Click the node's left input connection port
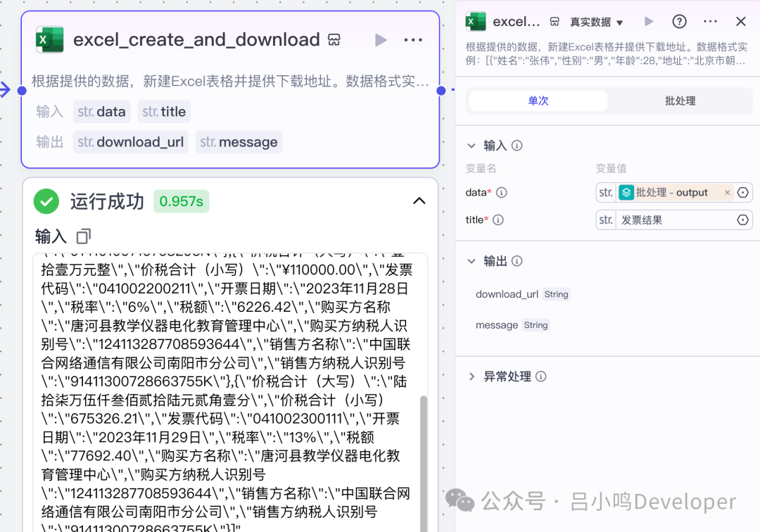Screen dimensions: 760x532 (x=22, y=90)
